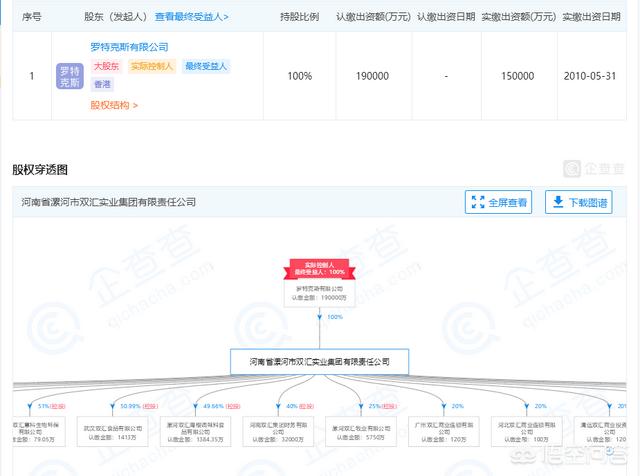Select the top 罗特克斯 190000万 shareholder node
Screen dimensions: 640x476
[x=319, y=293]
